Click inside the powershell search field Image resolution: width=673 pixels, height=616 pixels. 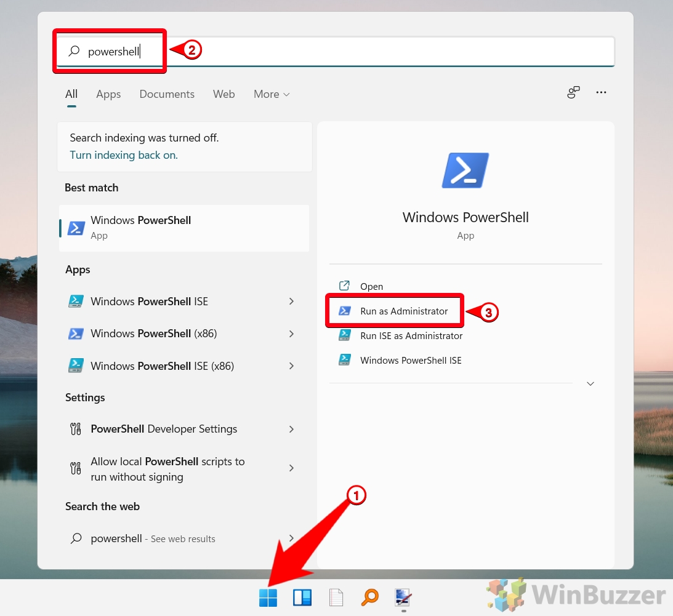(336, 52)
